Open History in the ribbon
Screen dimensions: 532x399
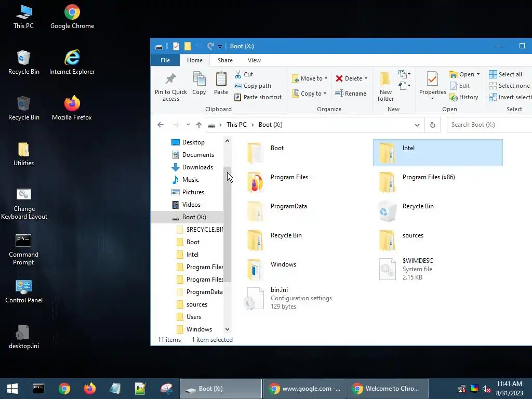464,97
